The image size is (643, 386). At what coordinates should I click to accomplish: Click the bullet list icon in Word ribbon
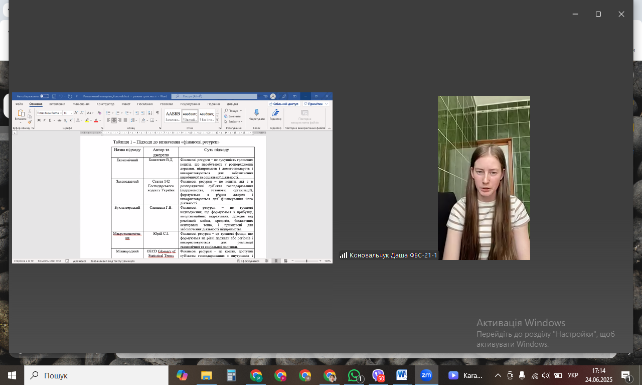tap(109, 113)
